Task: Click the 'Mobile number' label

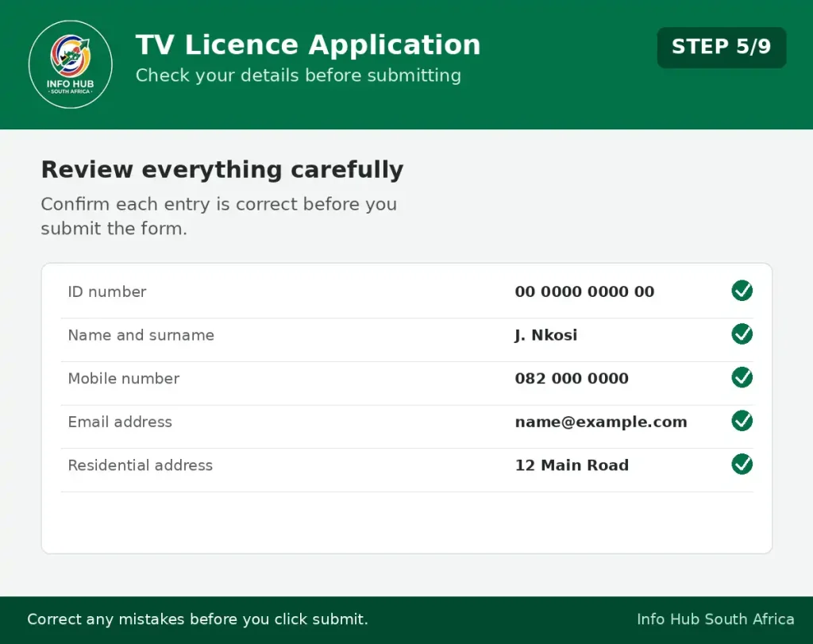Action: (x=123, y=379)
